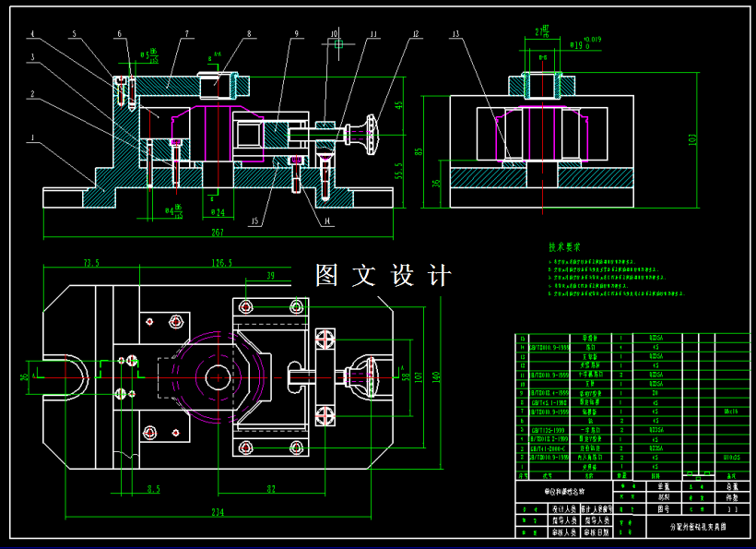Click the 单位和徽标名称 cell
Viewport: 756px width, 549px height.
(x=563, y=492)
